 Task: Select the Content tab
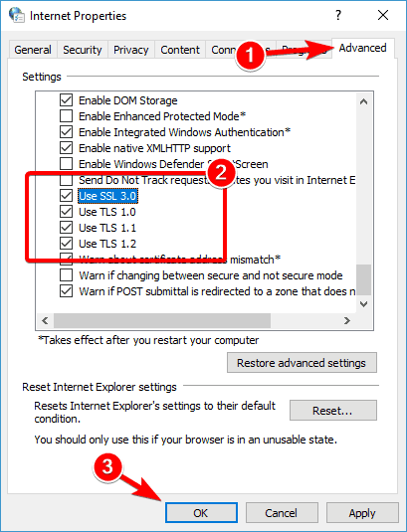[180, 50]
